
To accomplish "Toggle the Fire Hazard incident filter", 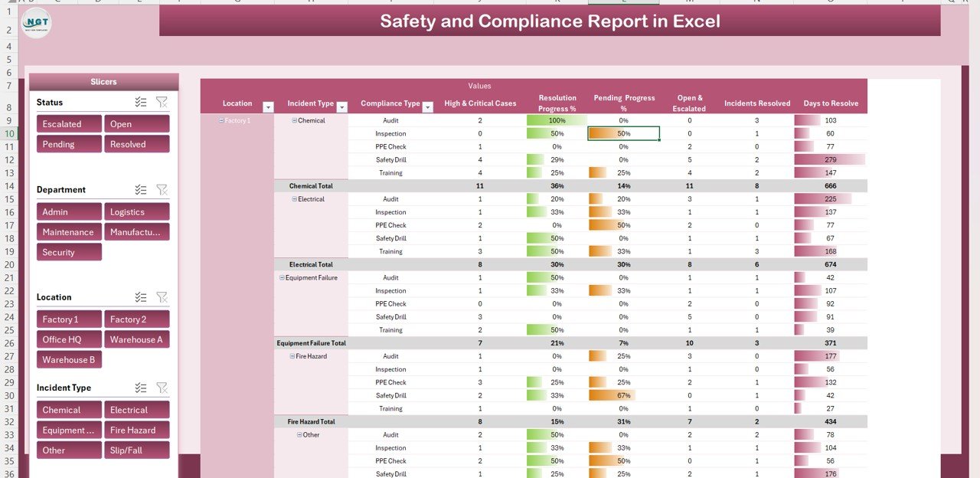I will pos(136,431).
